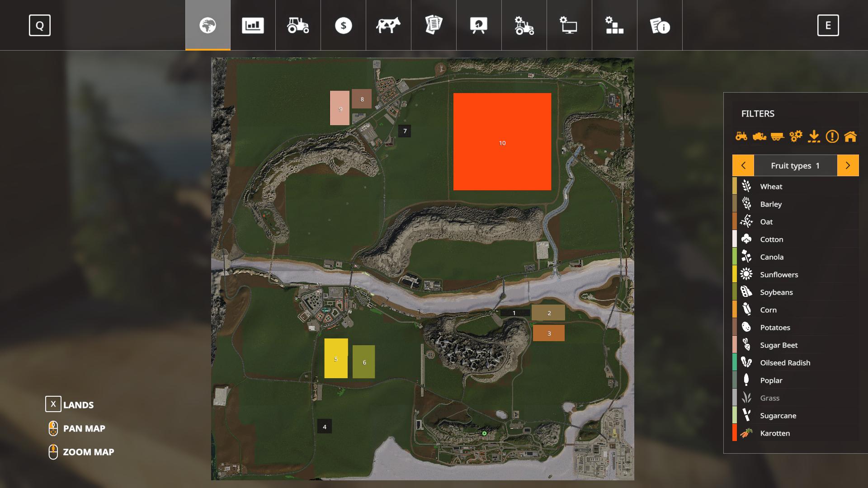Toggle the home farmhouse map filter
868x488 pixels.
(850, 136)
